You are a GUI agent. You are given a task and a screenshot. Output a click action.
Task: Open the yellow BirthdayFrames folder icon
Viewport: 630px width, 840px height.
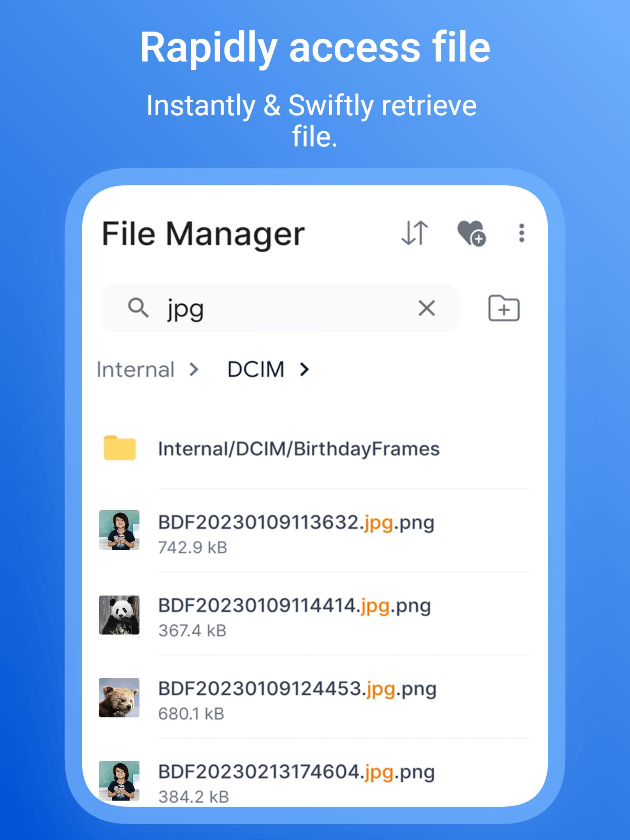click(119, 448)
